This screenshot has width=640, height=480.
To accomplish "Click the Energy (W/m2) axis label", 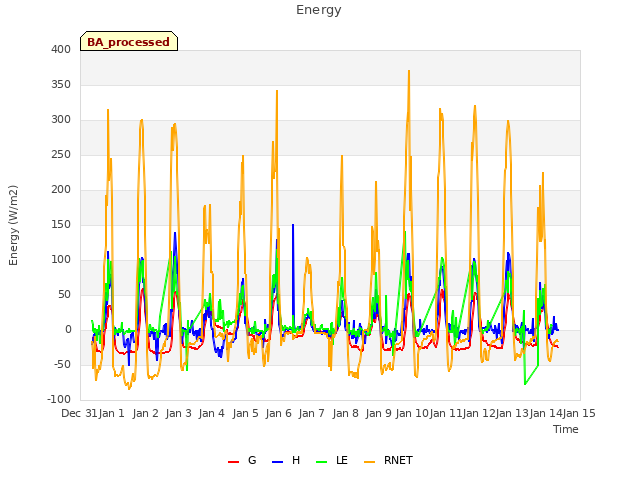I will 13,225.
